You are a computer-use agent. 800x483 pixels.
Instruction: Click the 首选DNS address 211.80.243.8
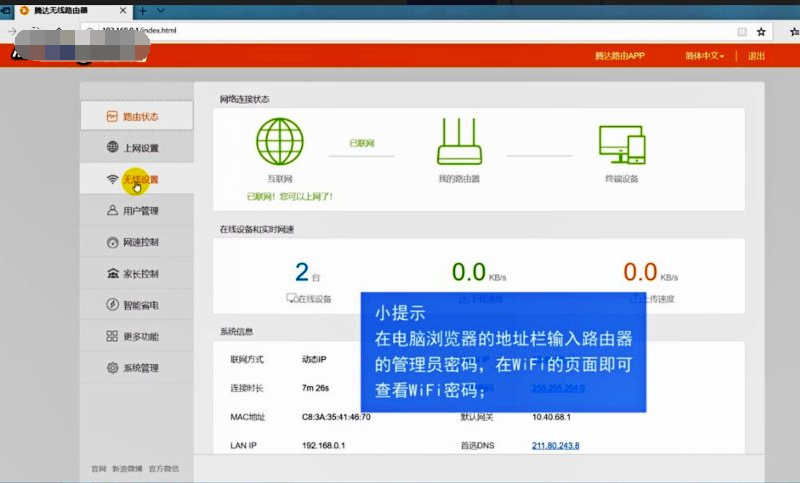pos(556,445)
